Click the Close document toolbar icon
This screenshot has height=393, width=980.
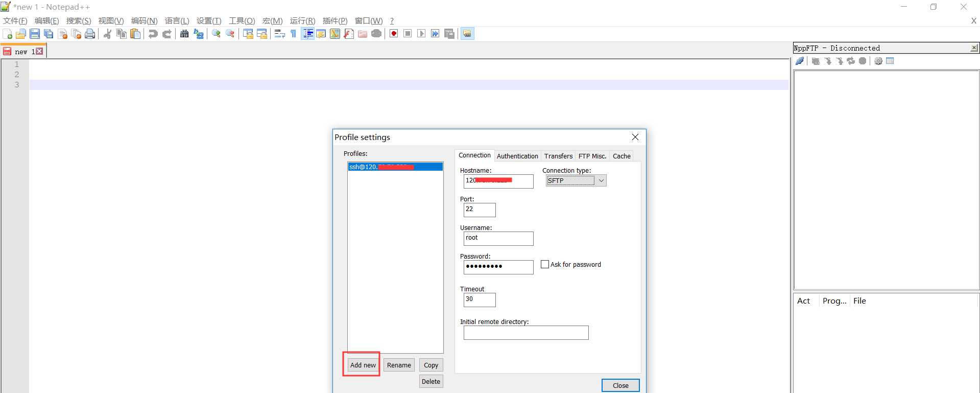[63, 34]
